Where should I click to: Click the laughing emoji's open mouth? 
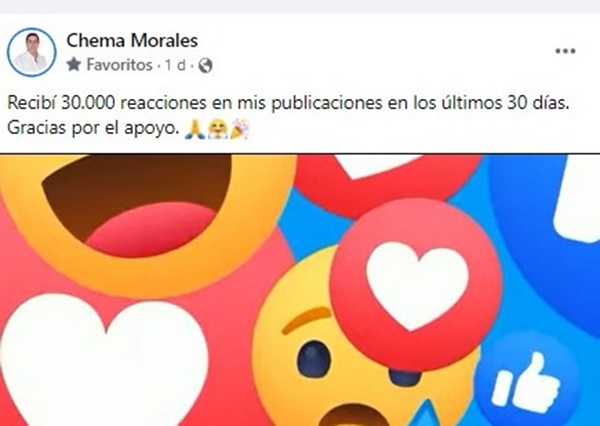pyautogui.click(x=137, y=205)
